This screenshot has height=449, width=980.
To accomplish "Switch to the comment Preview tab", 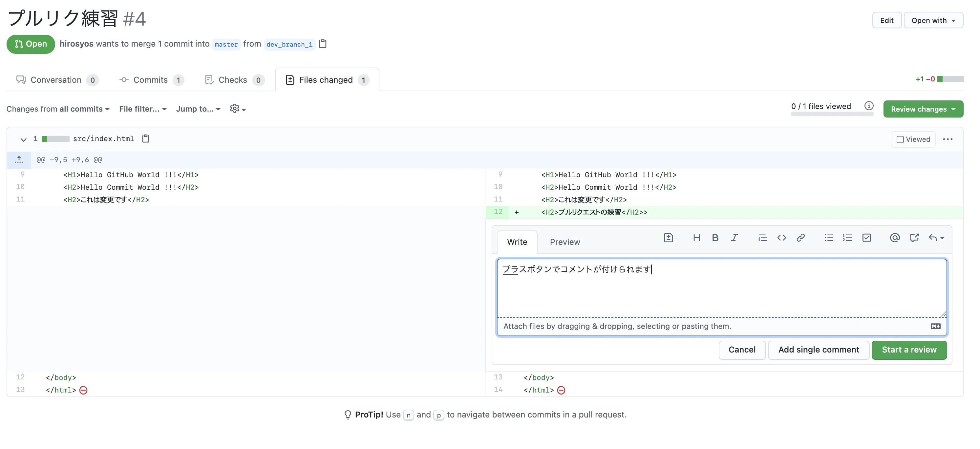I will (x=565, y=242).
